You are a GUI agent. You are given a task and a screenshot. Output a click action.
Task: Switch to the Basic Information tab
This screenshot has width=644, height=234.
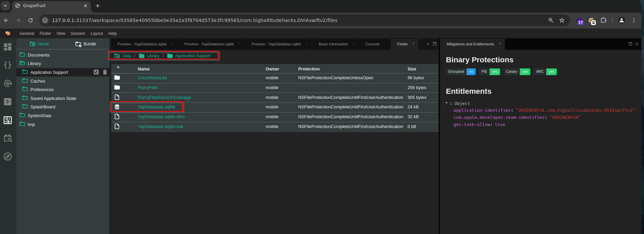coord(333,44)
